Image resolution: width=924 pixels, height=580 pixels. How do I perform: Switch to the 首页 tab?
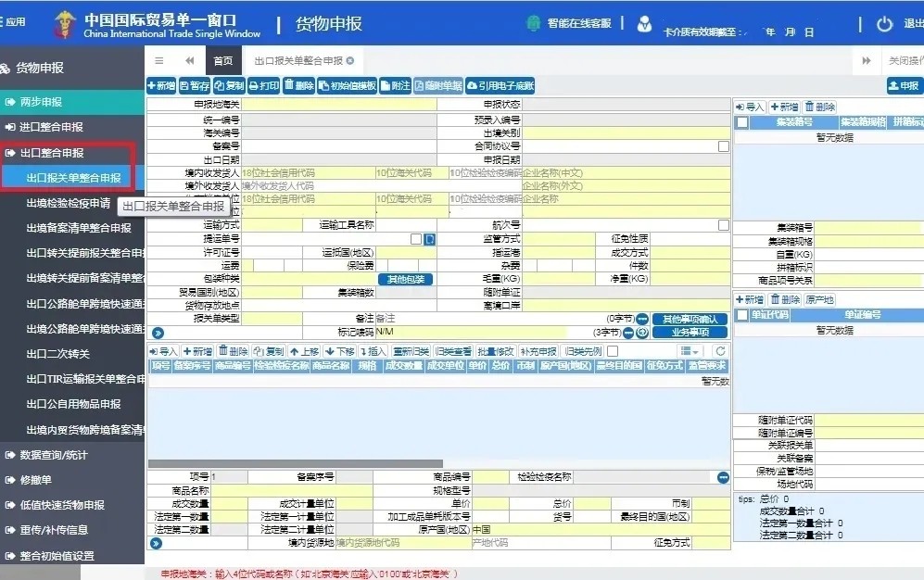click(223, 60)
